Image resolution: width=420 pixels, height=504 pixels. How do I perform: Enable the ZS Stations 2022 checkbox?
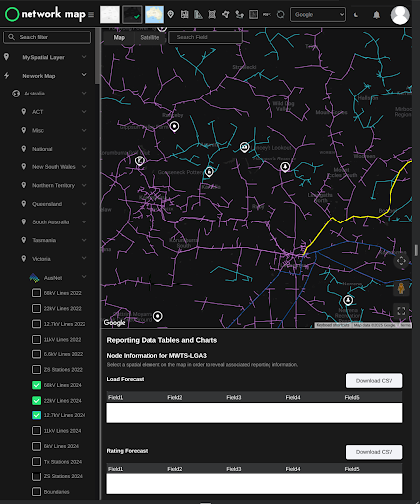pos(36,369)
